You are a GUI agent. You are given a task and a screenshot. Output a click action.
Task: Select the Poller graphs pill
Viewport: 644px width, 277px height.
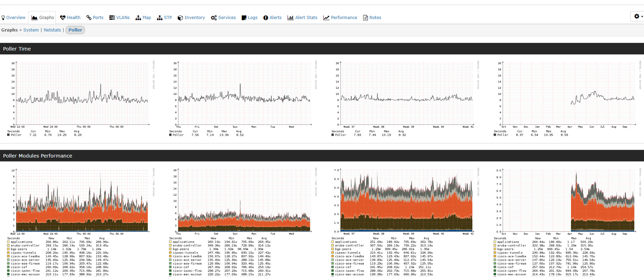click(x=75, y=30)
